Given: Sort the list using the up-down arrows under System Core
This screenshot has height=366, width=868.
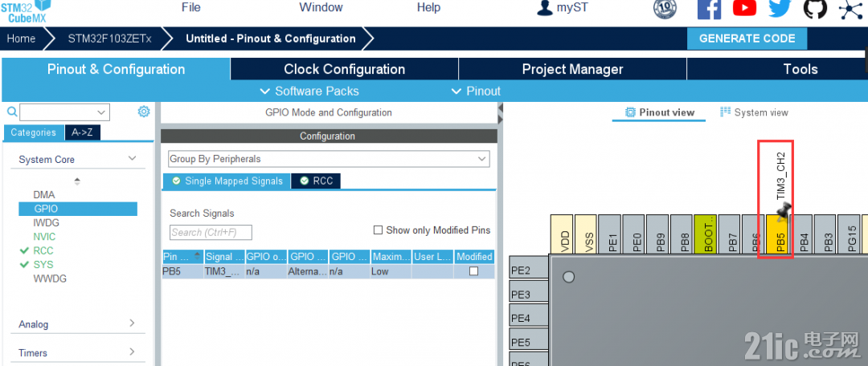Looking at the screenshot, I should click(77, 181).
